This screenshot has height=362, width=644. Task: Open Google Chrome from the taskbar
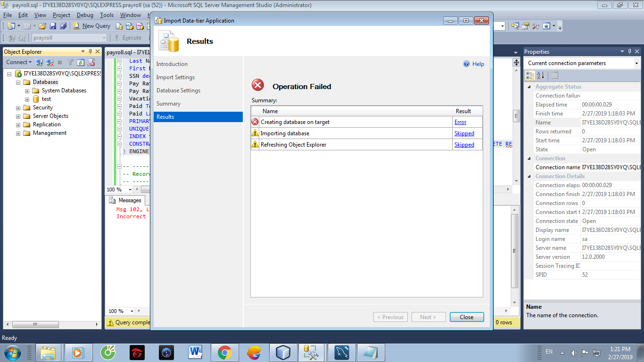(224, 353)
